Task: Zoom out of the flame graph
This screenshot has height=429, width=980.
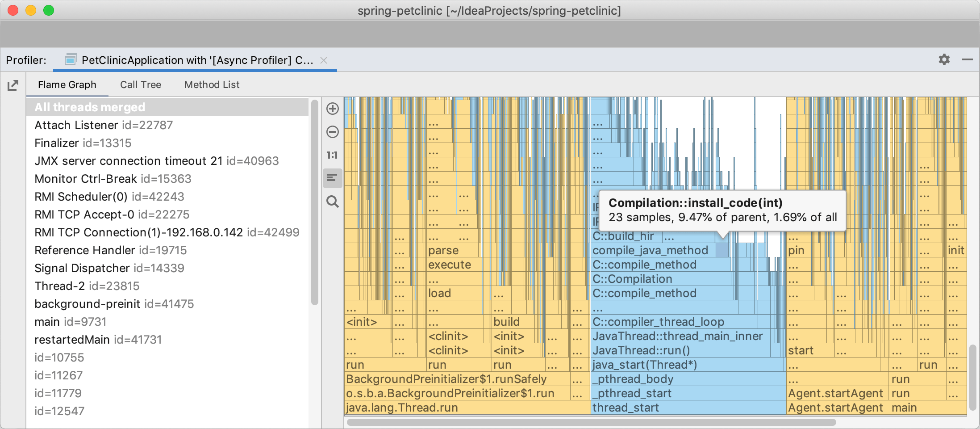Action: tap(333, 132)
